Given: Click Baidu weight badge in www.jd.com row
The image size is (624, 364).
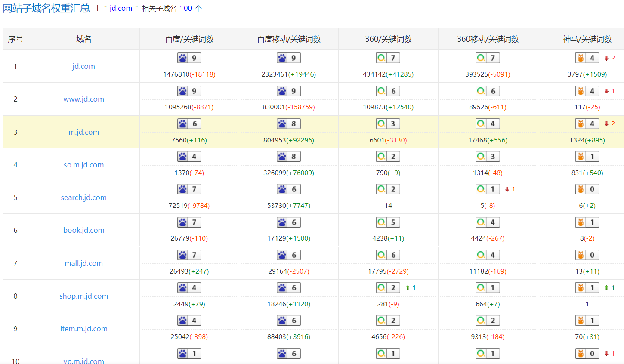Looking at the screenshot, I should (189, 91).
